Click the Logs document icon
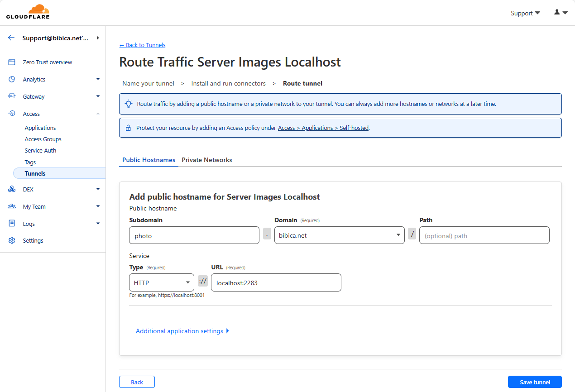The image size is (575, 392). pos(12,224)
